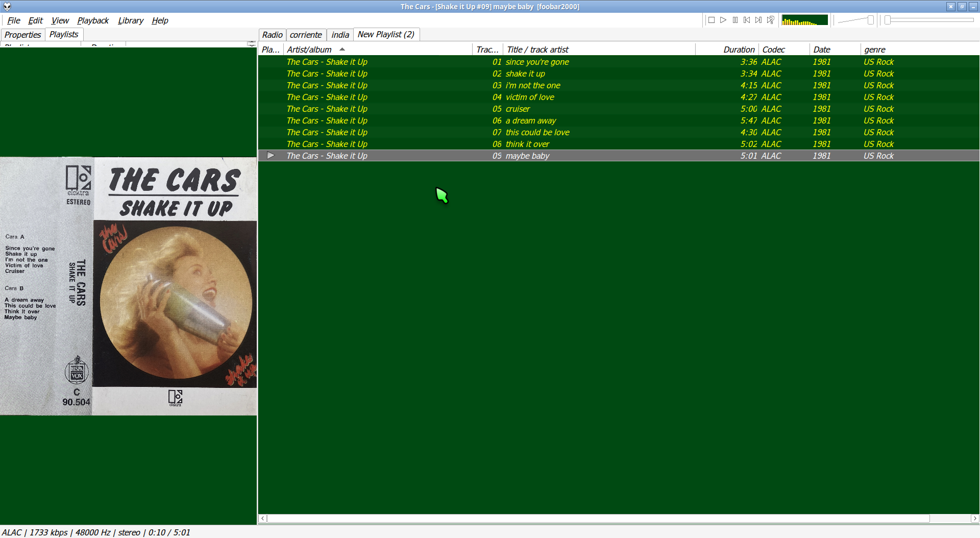Click the Shake It Up album art

[x=128, y=286]
